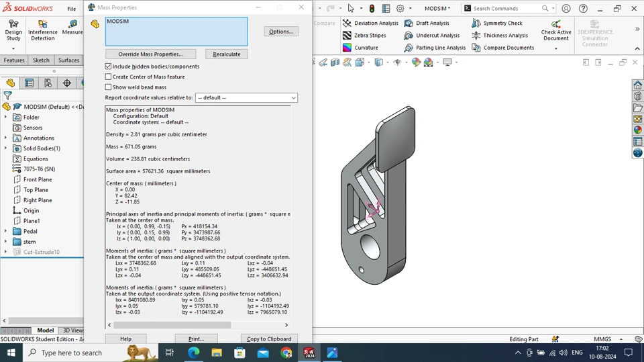
Task: Select the Front Plane in tree
Action: click(38, 179)
